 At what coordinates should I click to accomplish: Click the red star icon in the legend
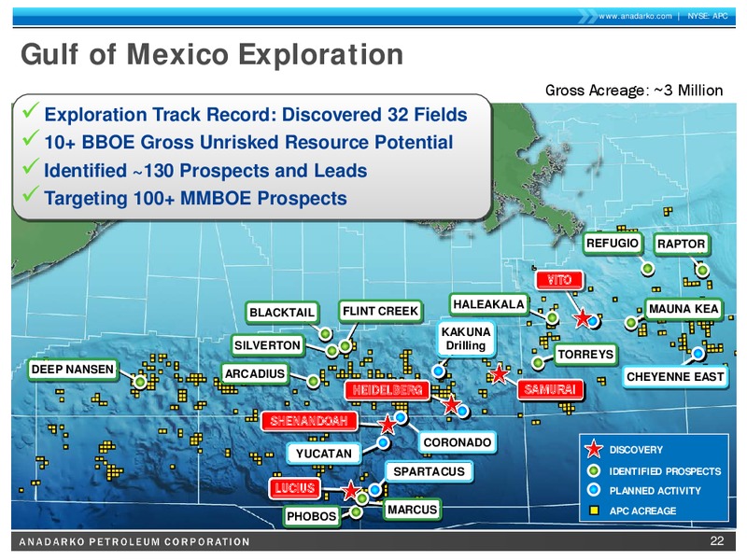coord(594,449)
